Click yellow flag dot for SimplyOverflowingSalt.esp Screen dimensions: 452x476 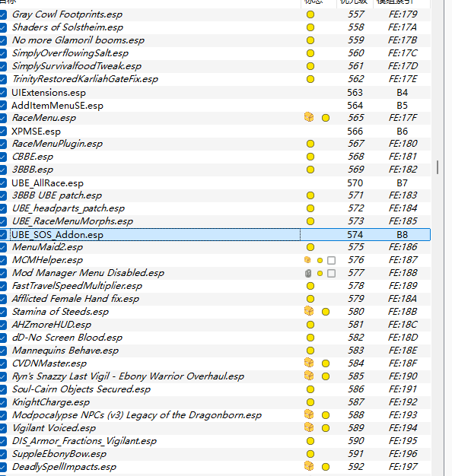[x=310, y=53]
